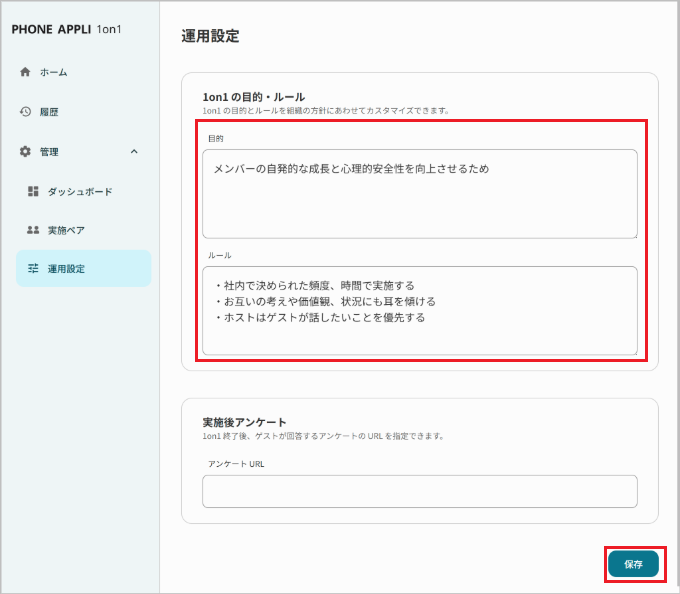680x594 pixels.
Task: Click the text メンバーの自発的な成長と心理的安全性を向上させるため
Action: [351, 169]
